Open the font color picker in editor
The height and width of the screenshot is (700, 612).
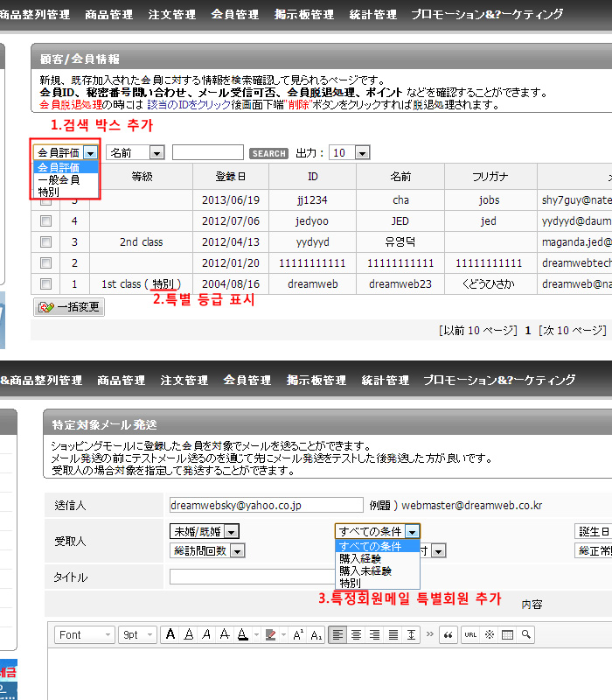coord(273,634)
